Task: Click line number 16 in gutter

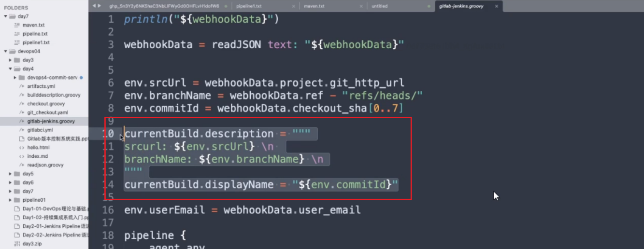Action: (108, 210)
